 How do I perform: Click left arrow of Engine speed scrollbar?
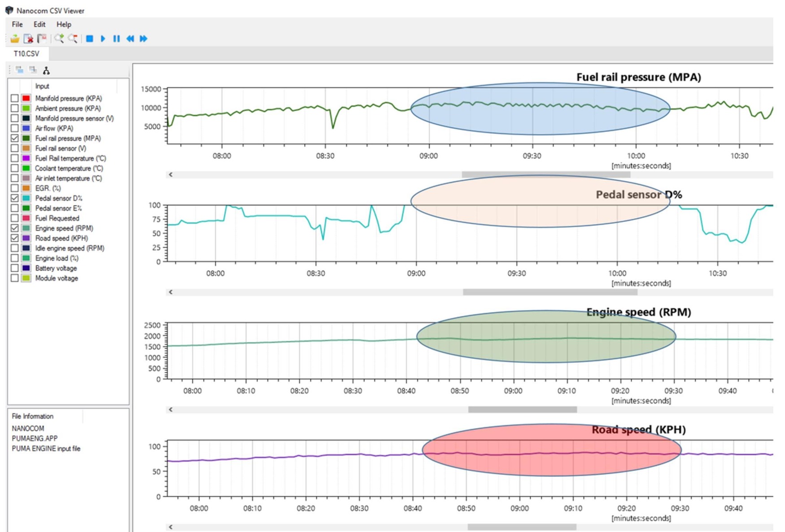[x=170, y=410]
